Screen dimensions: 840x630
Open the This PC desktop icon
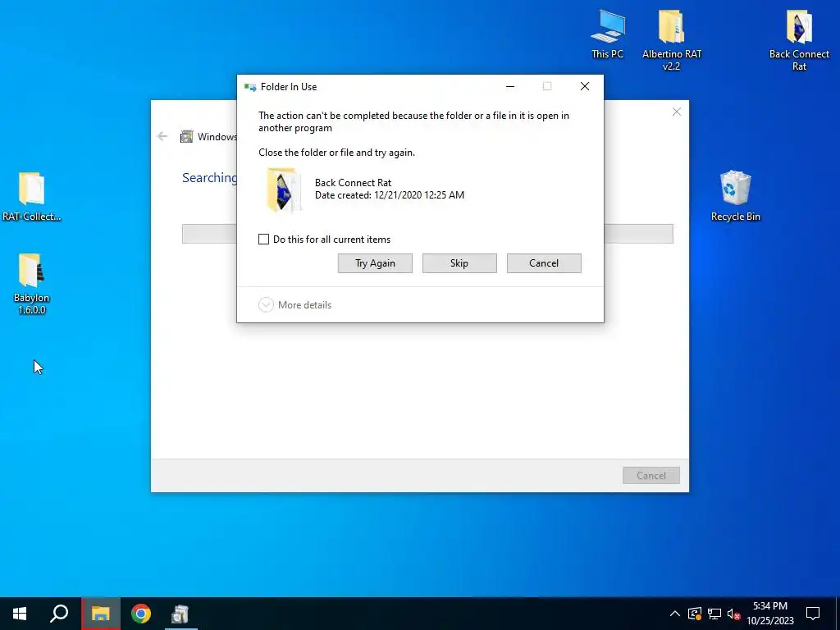coord(608,34)
